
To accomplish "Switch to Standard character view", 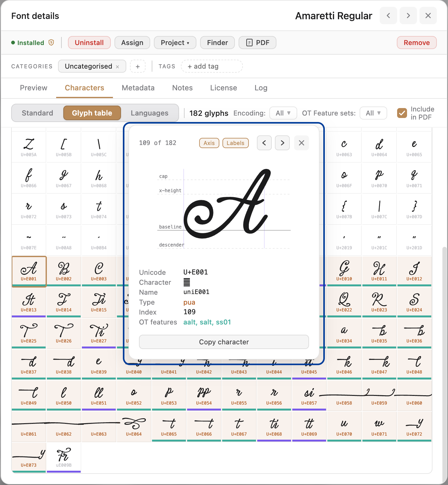I will tap(37, 113).
